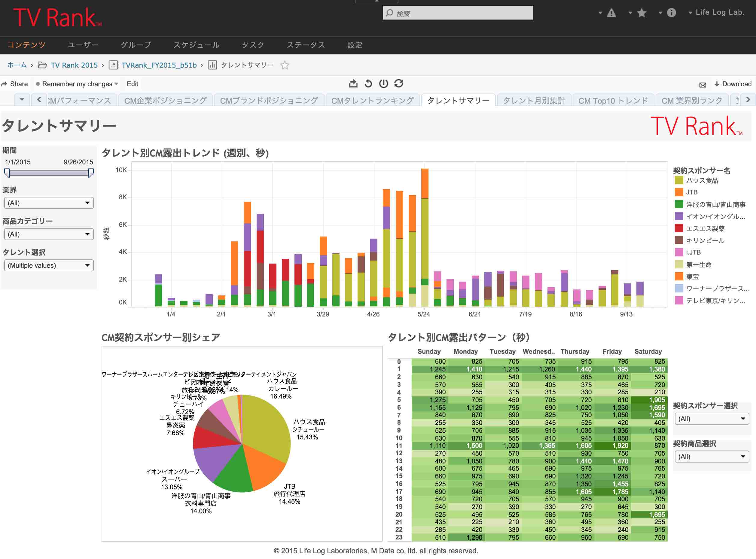Click the export image icon in toolbar
This screenshot has height=559, width=756.
[x=353, y=84]
